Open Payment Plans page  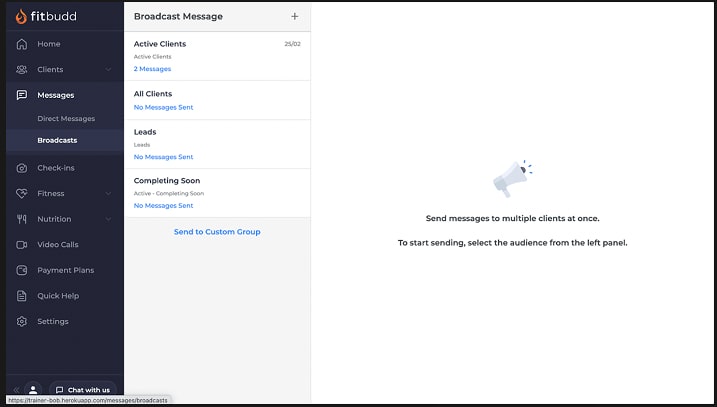click(65, 270)
